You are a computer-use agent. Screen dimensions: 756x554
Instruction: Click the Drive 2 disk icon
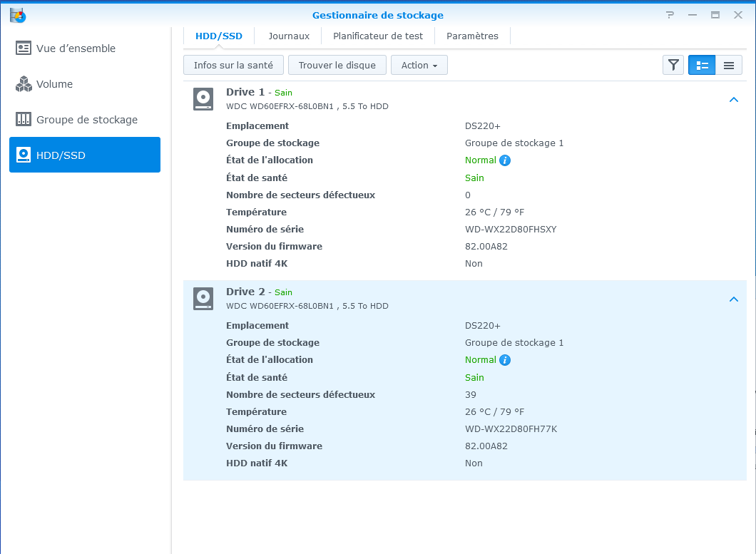coord(203,299)
